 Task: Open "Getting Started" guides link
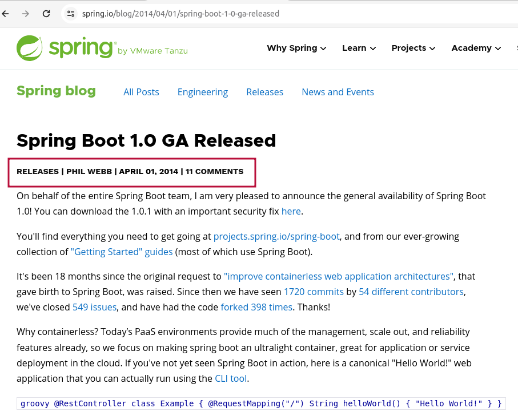coord(122,252)
